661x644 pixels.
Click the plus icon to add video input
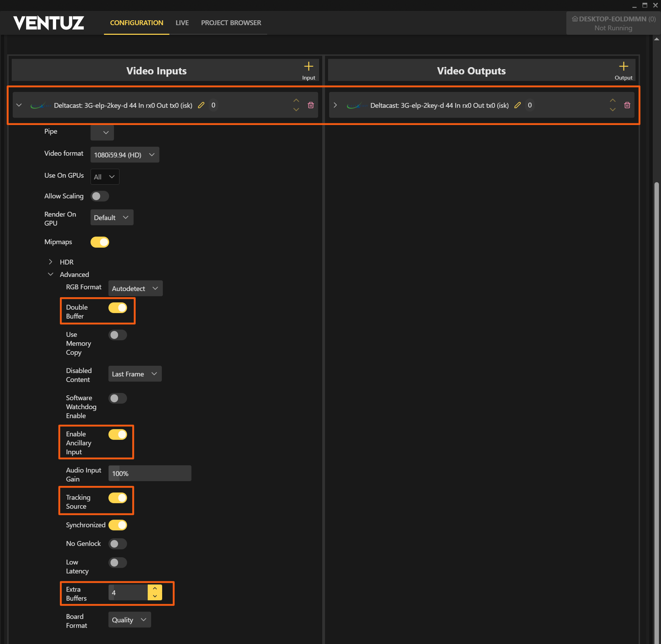(x=308, y=66)
